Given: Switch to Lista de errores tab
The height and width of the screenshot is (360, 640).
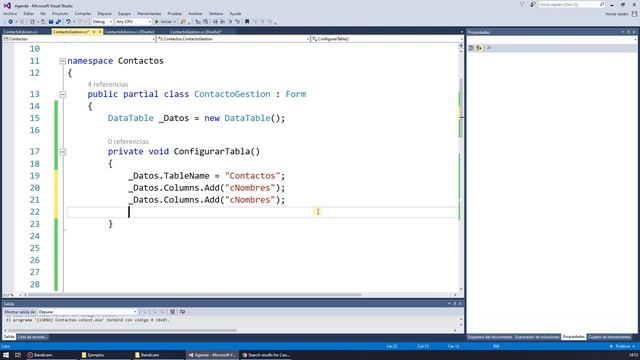Looking at the screenshot, I should click(33, 337).
